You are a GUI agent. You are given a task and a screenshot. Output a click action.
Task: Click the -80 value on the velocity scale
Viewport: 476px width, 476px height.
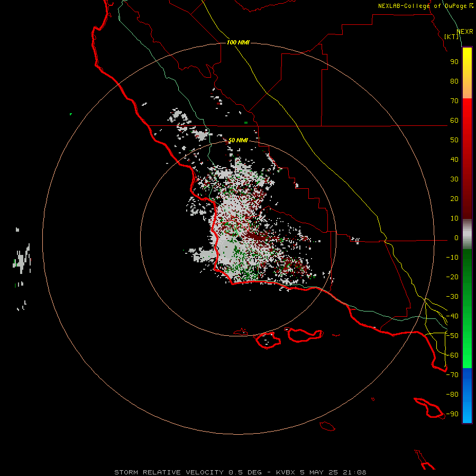click(452, 395)
